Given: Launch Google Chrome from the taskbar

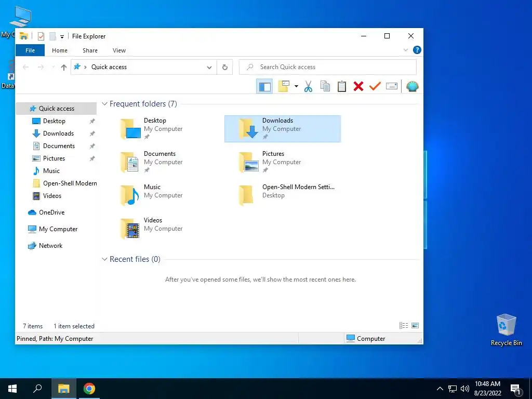Looking at the screenshot, I should (89, 389).
